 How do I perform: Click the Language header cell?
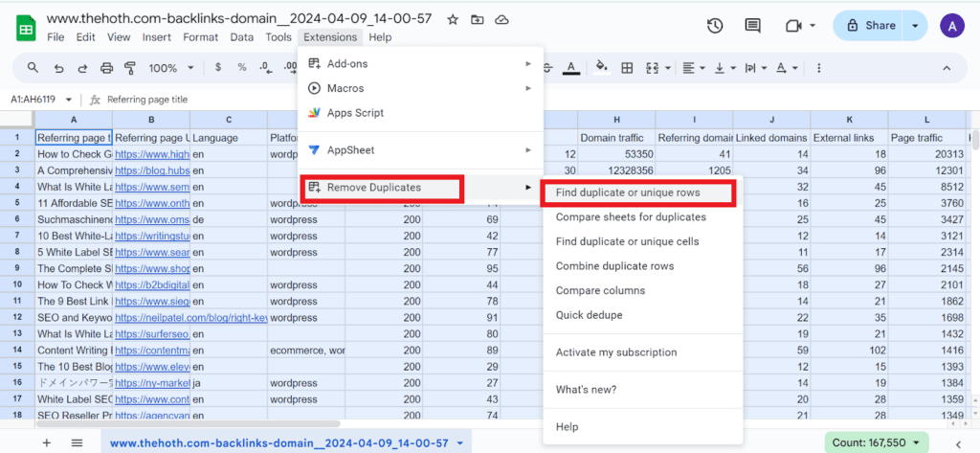229,136
